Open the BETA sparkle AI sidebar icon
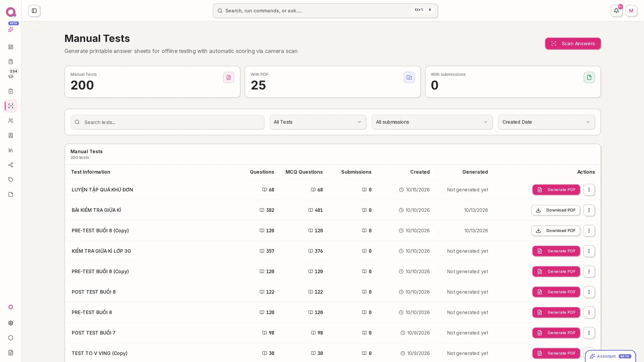644x362 pixels. pos(11,29)
